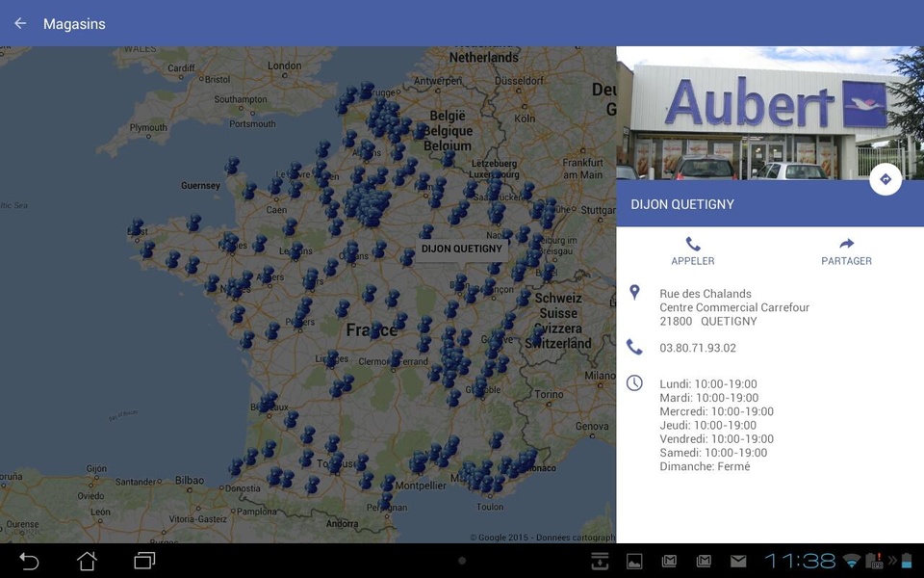Tap the PARTAGER share arrow icon

click(846, 244)
